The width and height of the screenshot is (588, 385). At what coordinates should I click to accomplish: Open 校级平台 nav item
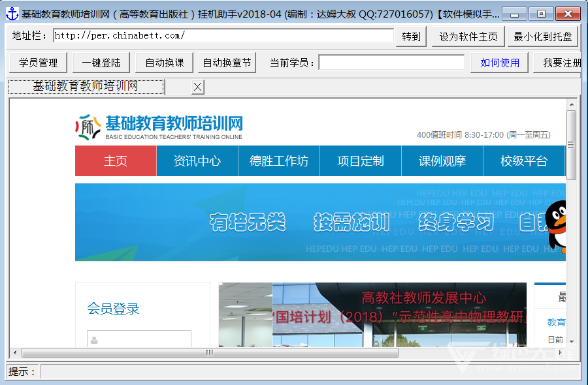coord(524,161)
